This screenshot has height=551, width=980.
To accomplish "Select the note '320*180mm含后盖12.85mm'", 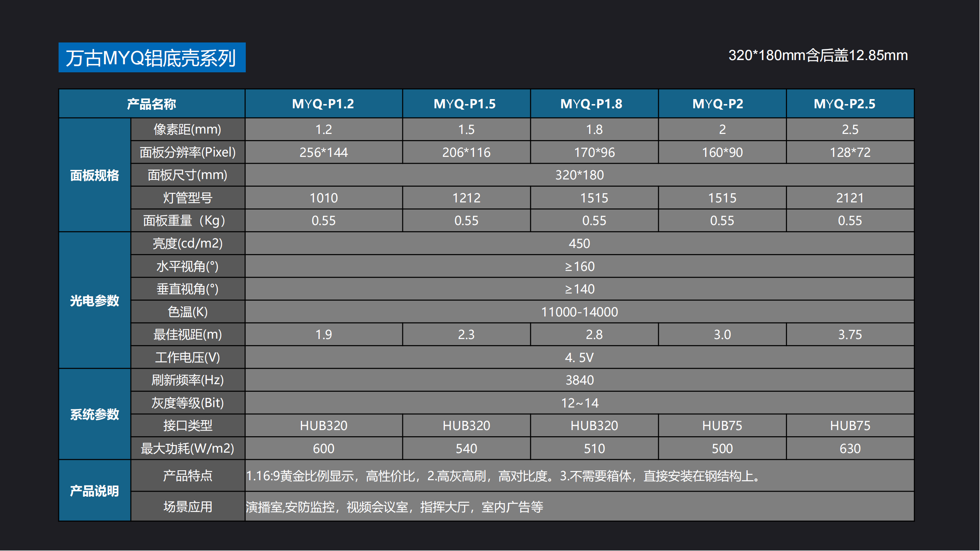I will 818,55.
